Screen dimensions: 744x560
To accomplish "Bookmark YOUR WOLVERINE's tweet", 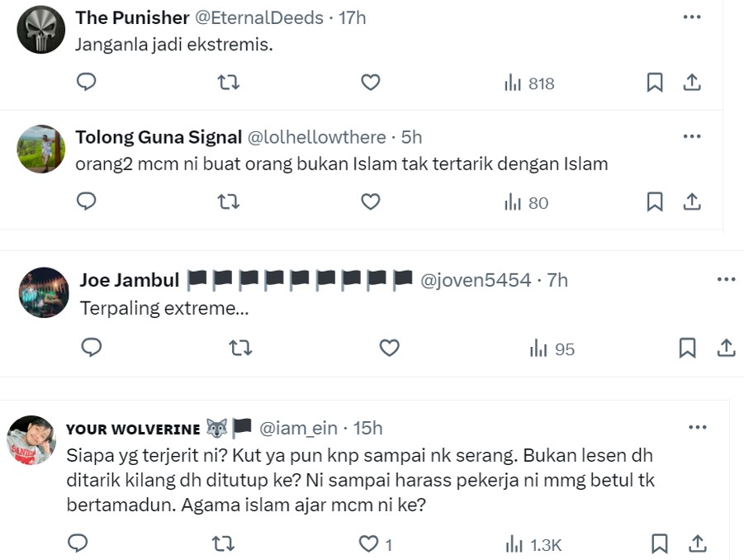I will (x=660, y=543).
